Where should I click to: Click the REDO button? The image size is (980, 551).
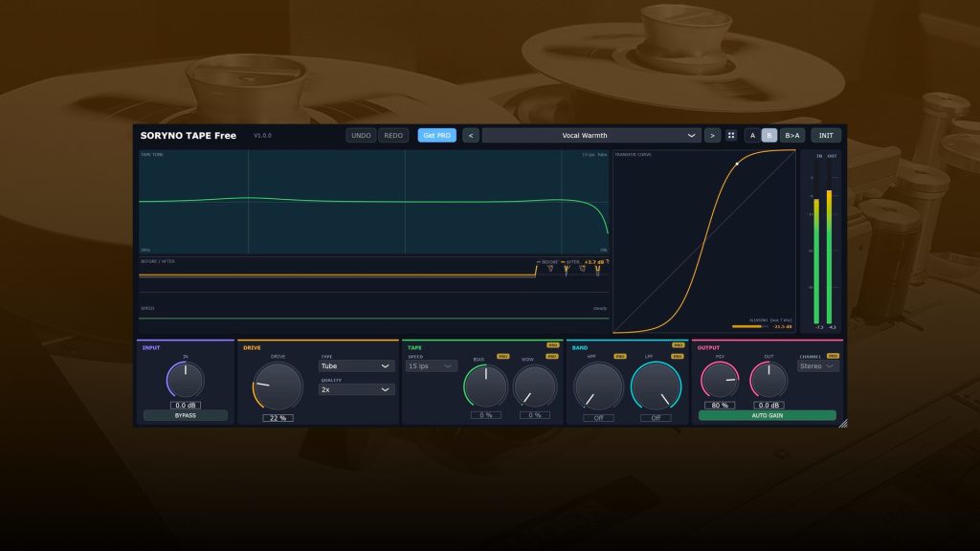point(393,135)
